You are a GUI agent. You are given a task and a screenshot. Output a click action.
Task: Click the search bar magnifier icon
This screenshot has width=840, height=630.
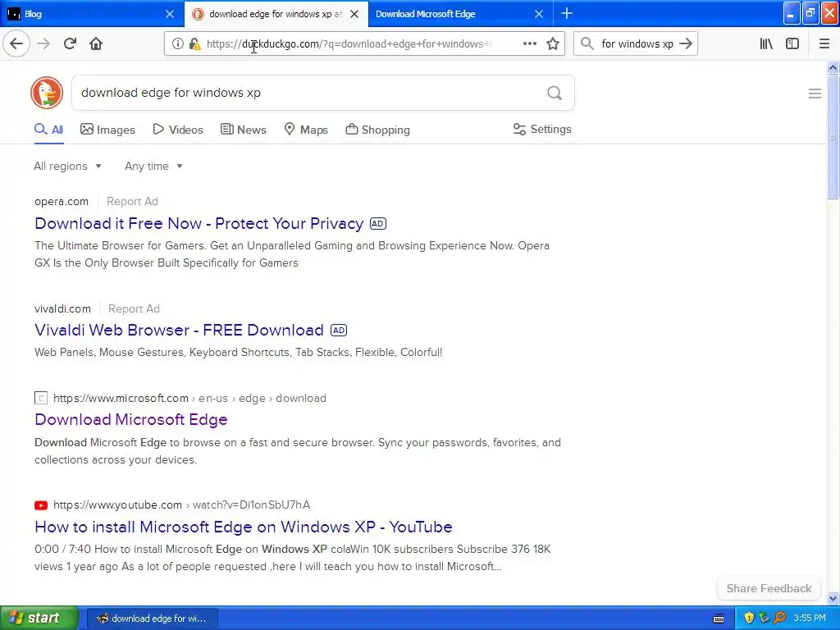tap(587, 44)
